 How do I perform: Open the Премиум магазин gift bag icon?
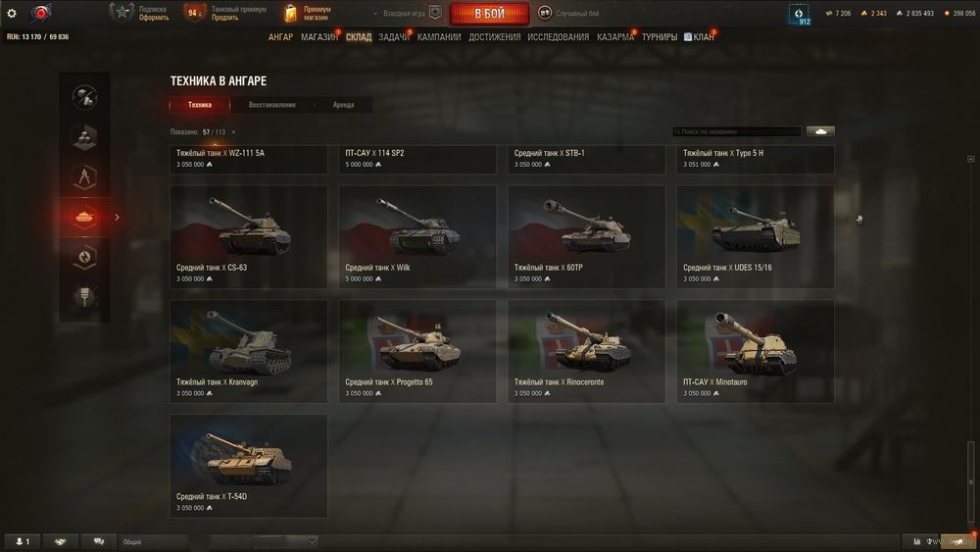tap(290, 13)
